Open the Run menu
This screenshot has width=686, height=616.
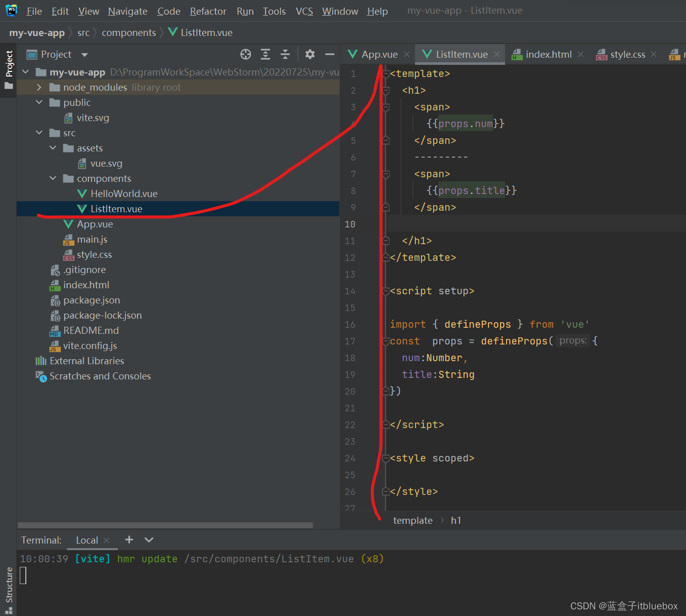tap(245, 11)
